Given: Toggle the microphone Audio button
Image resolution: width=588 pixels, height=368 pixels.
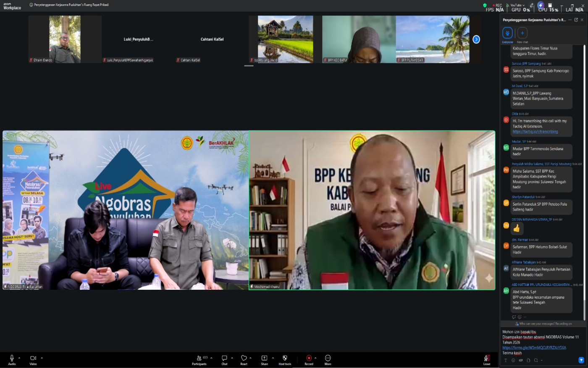Looking at the screenshot, I should coord(12,358).
